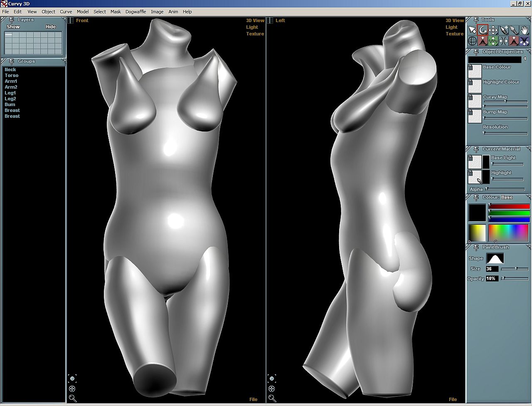Click the zoom magnifier in Front view
Screen dimensions: 532x406
(73, 398)
